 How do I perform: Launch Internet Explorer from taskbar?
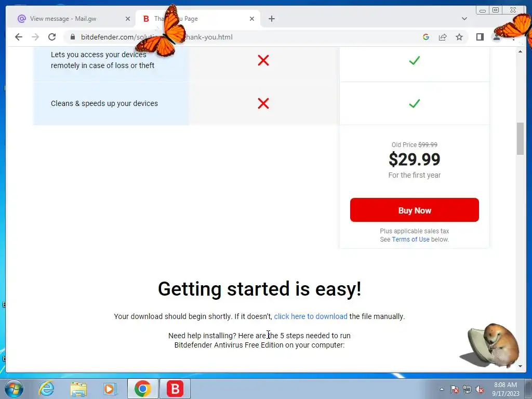[46, 389]
